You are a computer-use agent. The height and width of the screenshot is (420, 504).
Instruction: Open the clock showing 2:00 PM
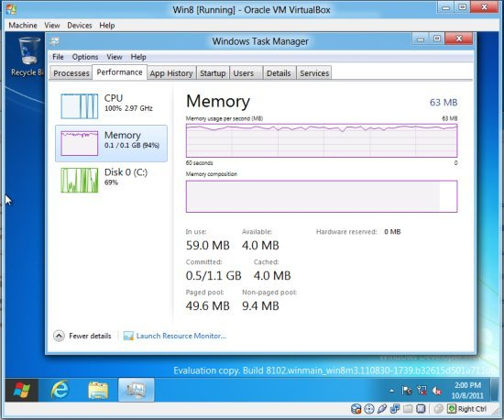tap(467, 390)
